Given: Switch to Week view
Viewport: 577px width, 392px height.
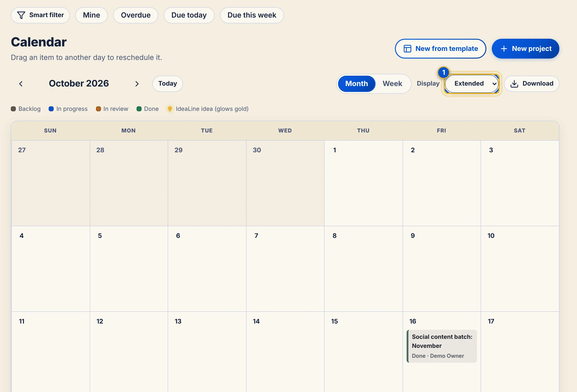Looking at the screenshot, I should click(x=392, y=84).
